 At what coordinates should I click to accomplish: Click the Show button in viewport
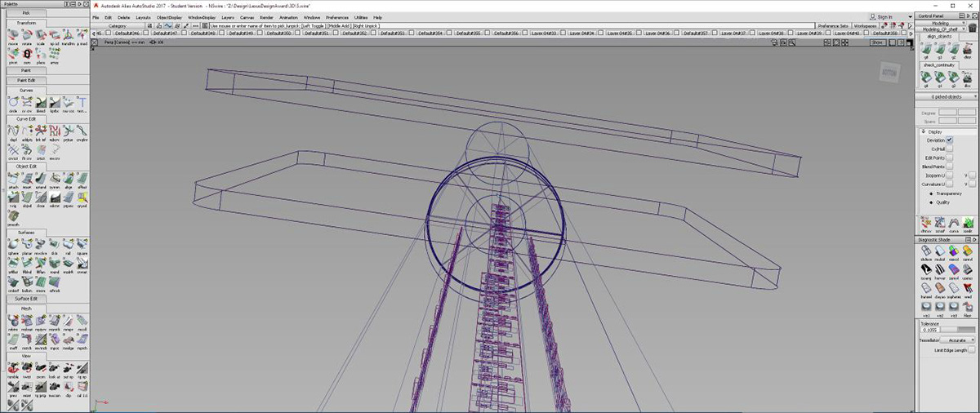[x=876, y=42]
